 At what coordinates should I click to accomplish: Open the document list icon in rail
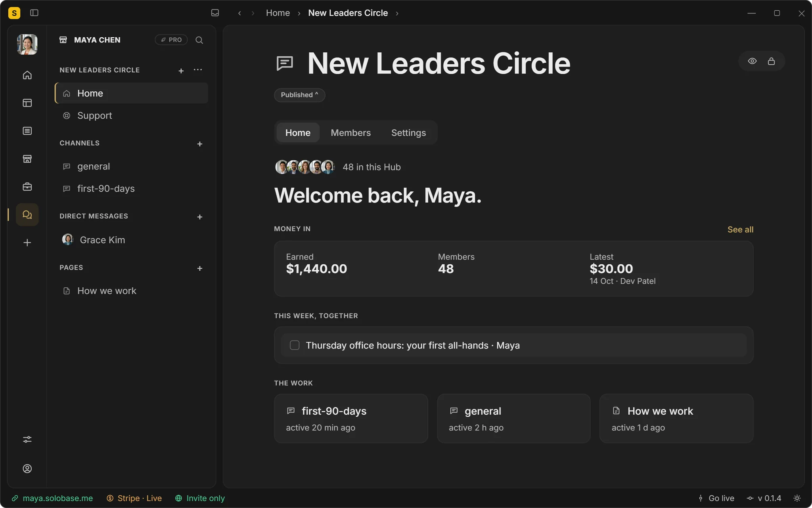point(27,131)
